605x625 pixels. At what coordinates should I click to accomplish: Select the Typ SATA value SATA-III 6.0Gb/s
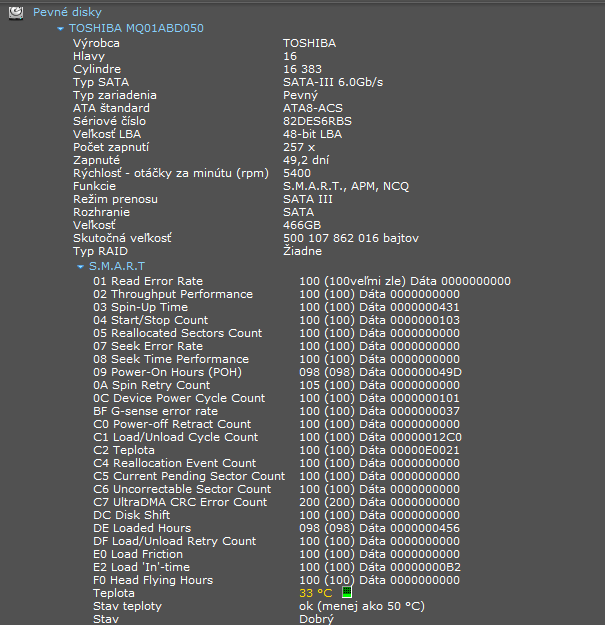pos(333,82)
